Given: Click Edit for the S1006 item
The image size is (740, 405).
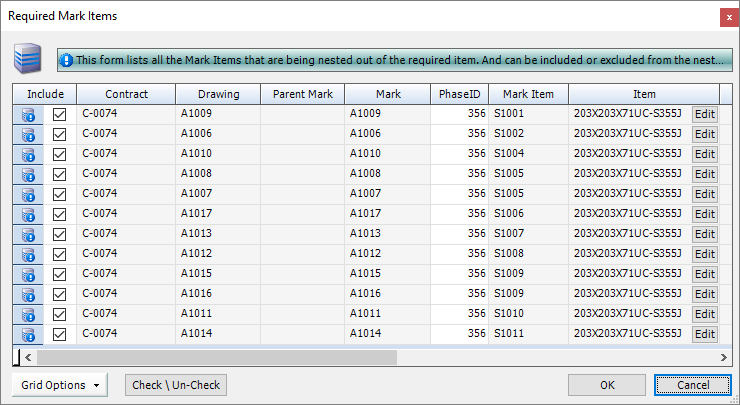Looking at the screenshot, I should (x=705, y=214).
